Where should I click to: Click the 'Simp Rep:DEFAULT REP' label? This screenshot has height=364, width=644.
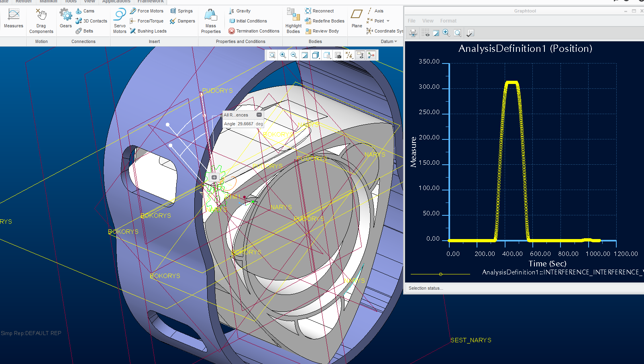tap(31, 333)
